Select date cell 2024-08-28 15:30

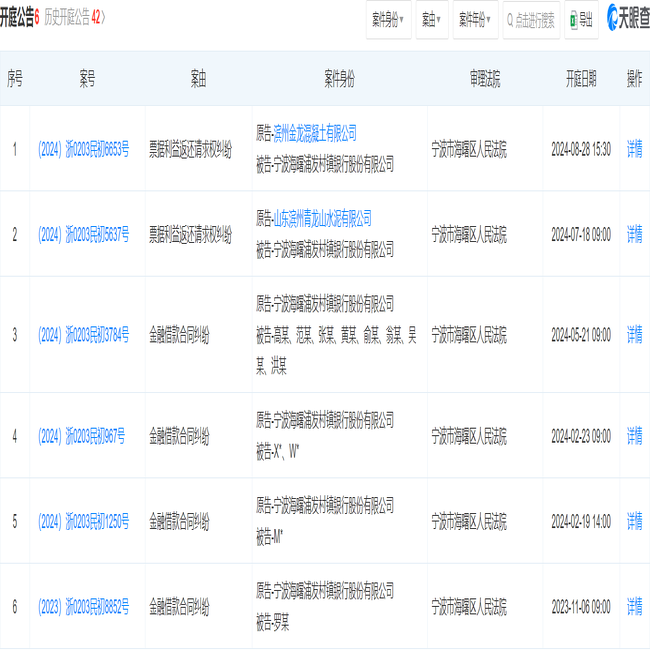(x=581, y=149)
